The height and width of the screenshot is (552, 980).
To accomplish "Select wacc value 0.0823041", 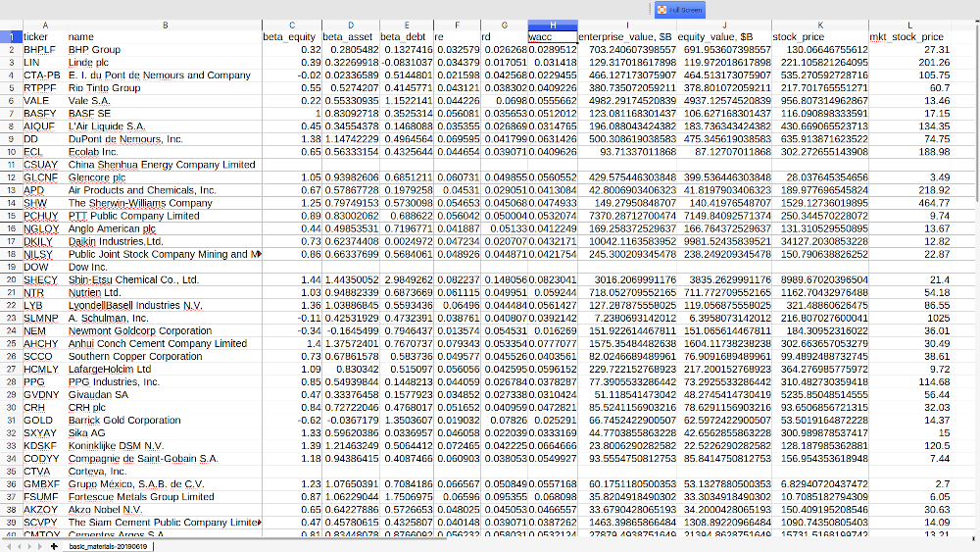I will point(553,280).
